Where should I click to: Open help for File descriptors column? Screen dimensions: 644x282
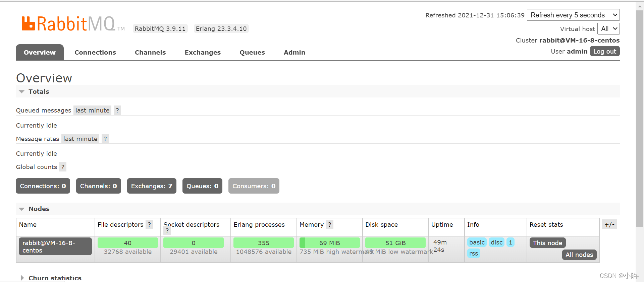[x=149, y=224]
